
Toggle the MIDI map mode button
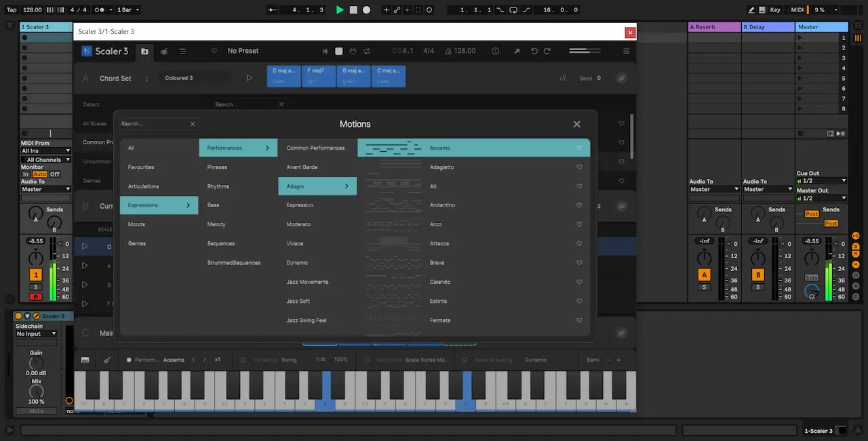797,10
